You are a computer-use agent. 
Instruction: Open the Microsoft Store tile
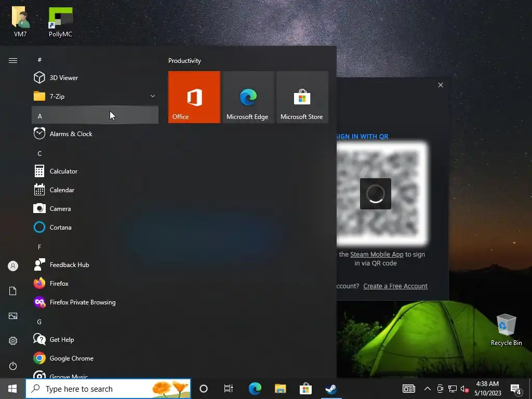point(302,97)
